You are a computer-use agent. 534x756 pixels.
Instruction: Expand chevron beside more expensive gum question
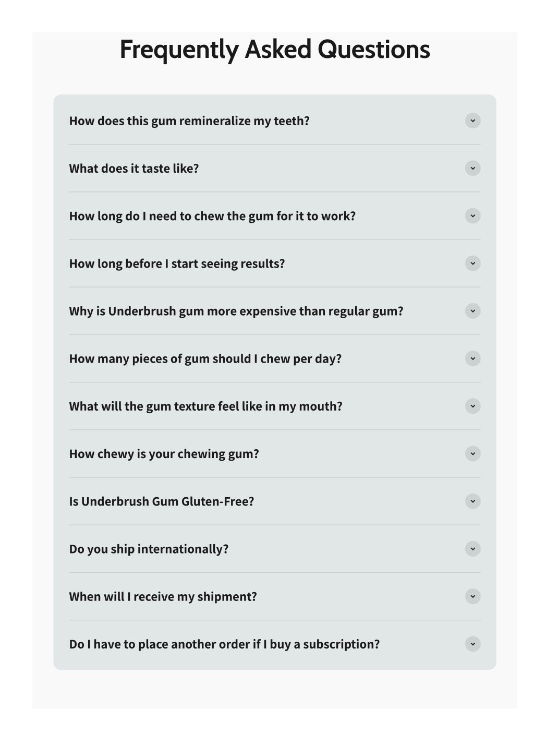pos(472,311)
